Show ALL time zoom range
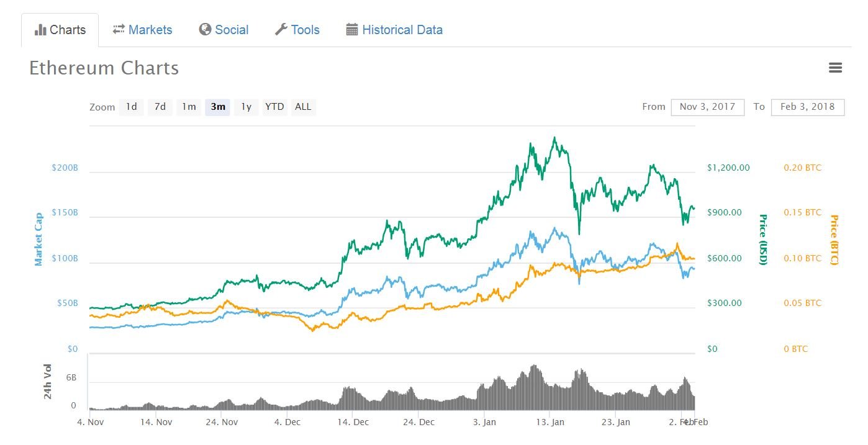Viewport: 868px width, 445px height. (303, 107)
